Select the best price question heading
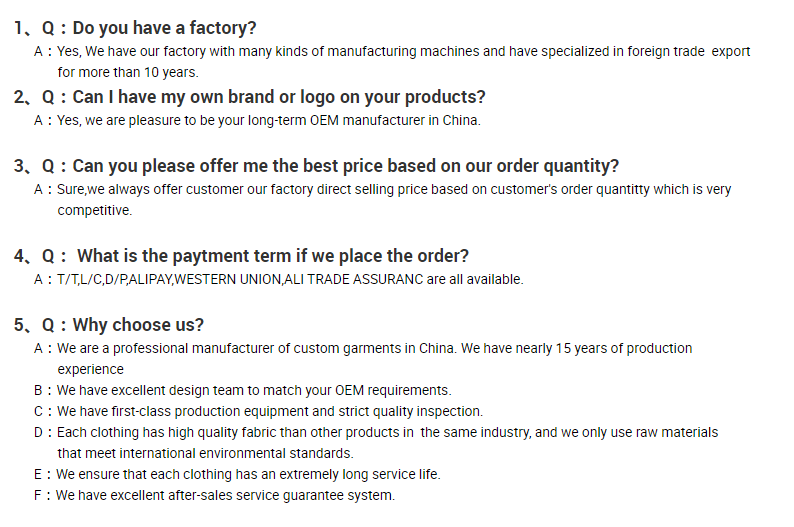The image size is (794, 527). click(x=345, y=166)
